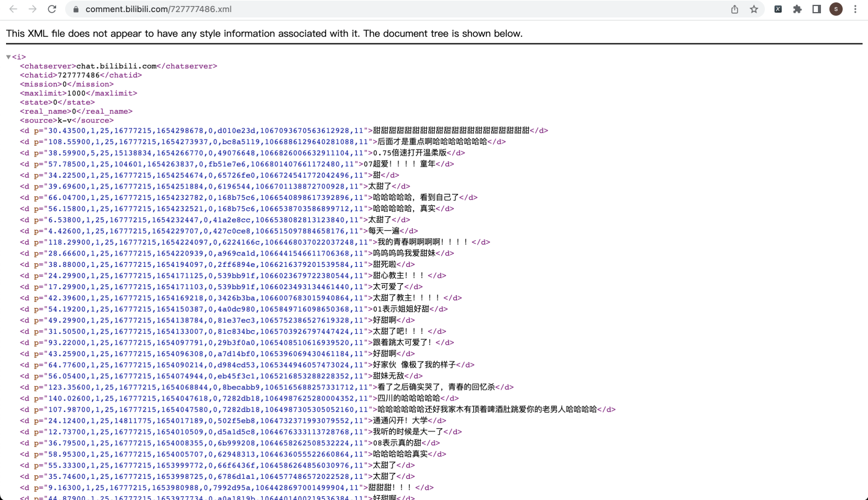Screen dimensions: 868x500
Task: Click comment text 哈哈哈哈哈，看到自己了
Action: point(416,198)
